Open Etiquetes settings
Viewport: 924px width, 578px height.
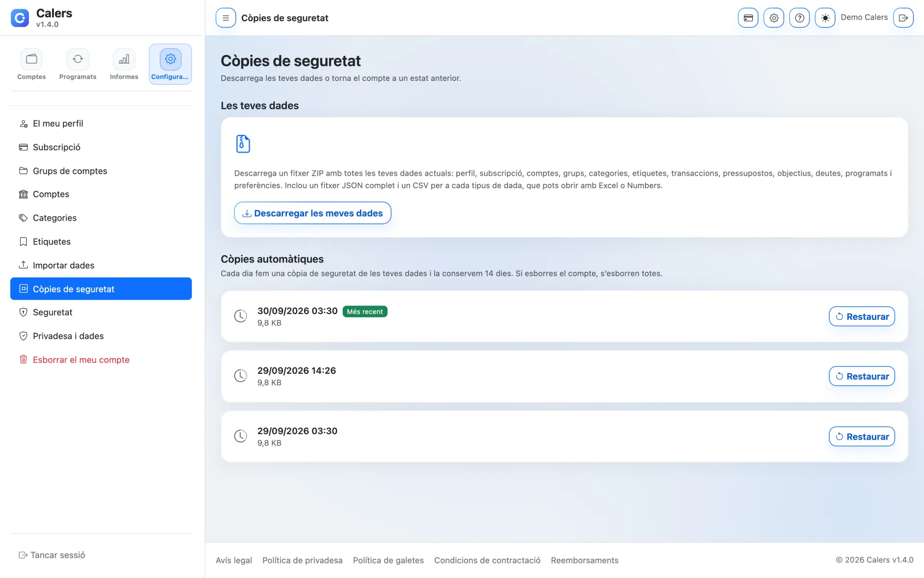click(101, 242)
